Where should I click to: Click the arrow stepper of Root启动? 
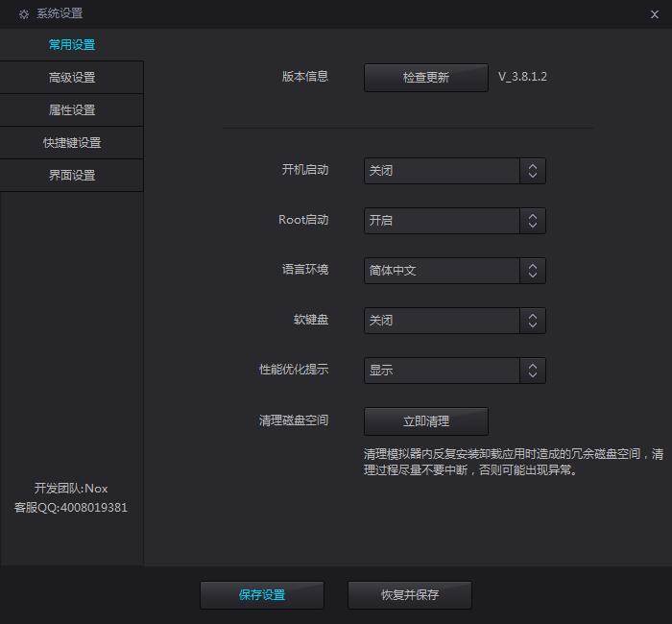click(533, 221)
